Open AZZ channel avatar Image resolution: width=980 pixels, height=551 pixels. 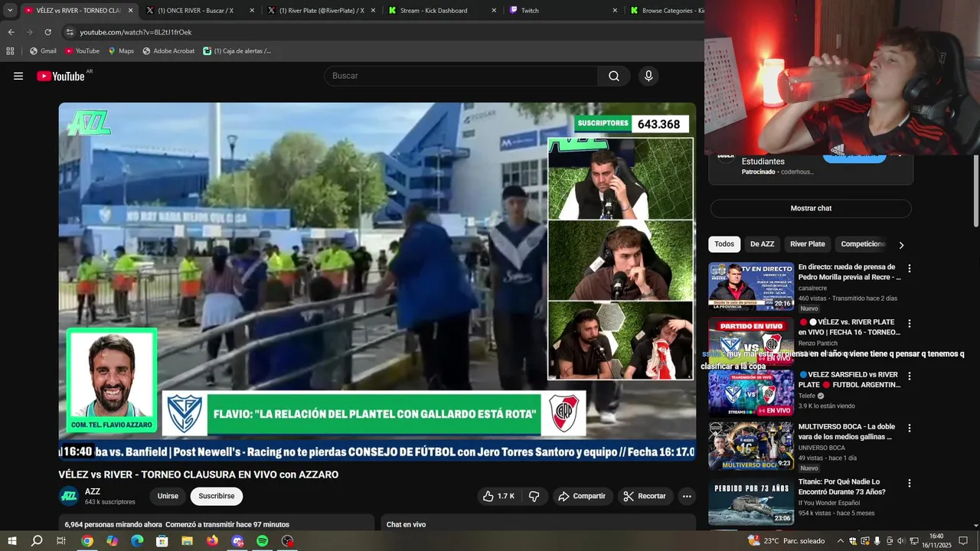(69, 496)
